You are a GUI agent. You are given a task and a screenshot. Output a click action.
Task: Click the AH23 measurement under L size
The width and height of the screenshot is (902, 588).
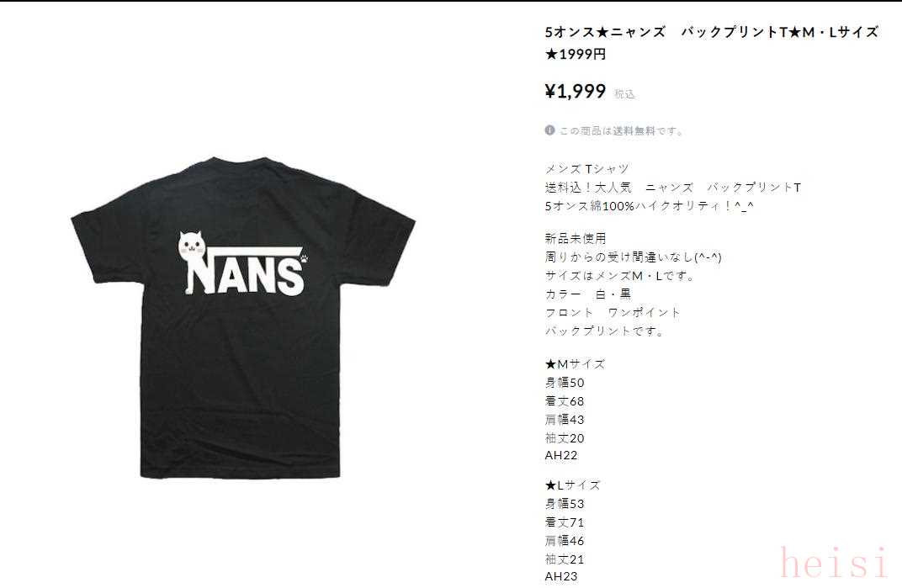coord(561,576)
